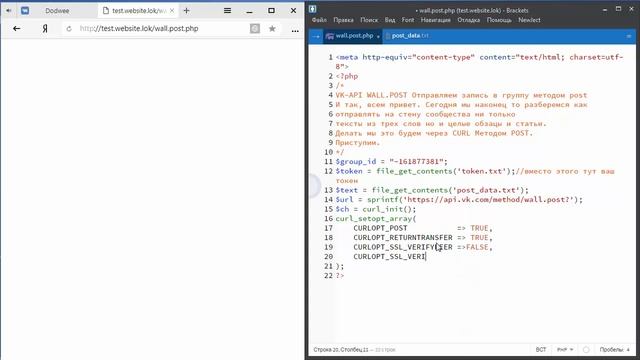
Task: Open the Помощь menu
Action: [x=499, y=20]
